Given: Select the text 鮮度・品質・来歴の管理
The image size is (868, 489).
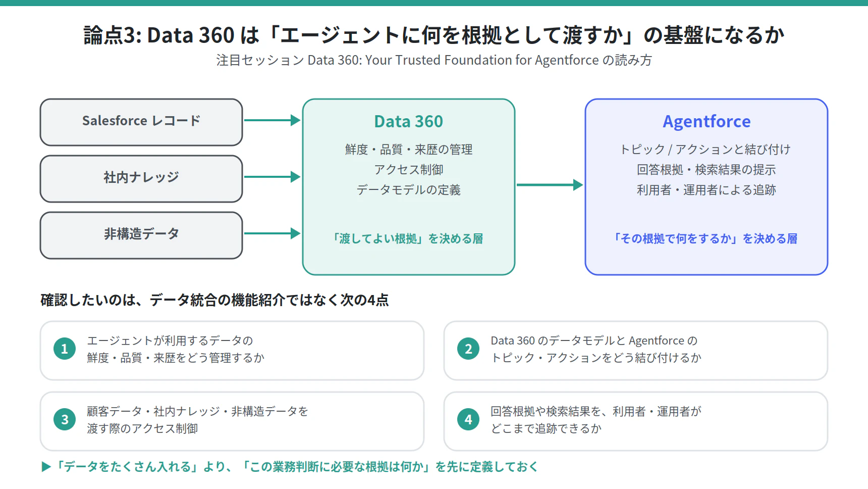Looking at the screenshot, I should [409, 150].
